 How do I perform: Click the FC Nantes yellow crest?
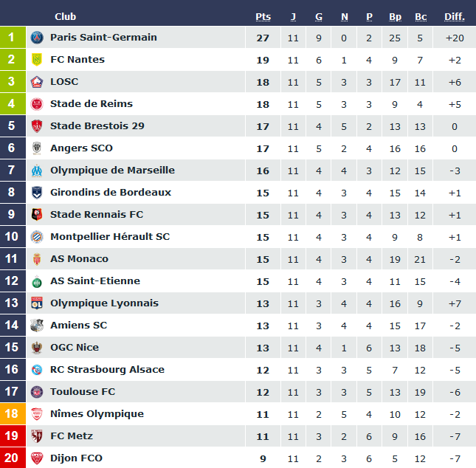coord(37,60)
